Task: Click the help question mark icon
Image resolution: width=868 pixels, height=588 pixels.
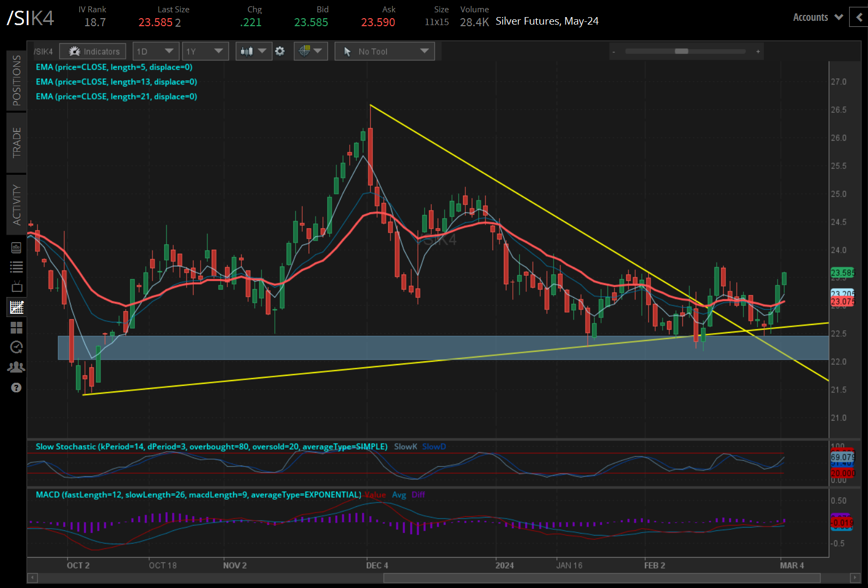Action: tap(17, 388)
